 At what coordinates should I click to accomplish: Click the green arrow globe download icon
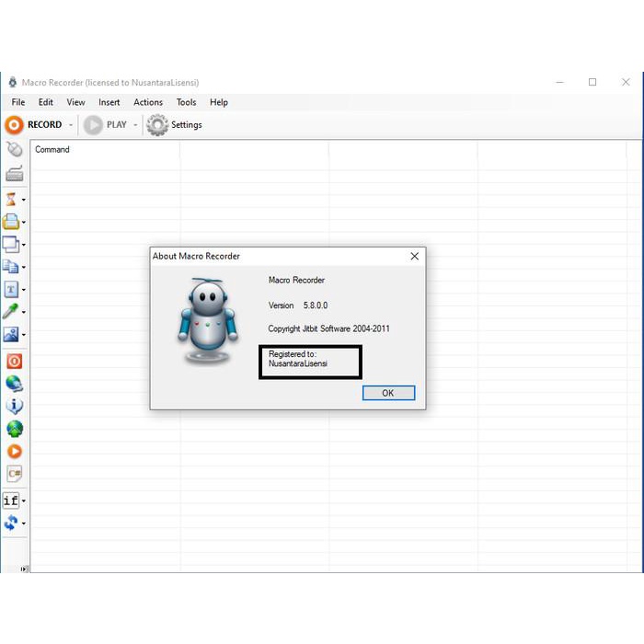[13, 429]
